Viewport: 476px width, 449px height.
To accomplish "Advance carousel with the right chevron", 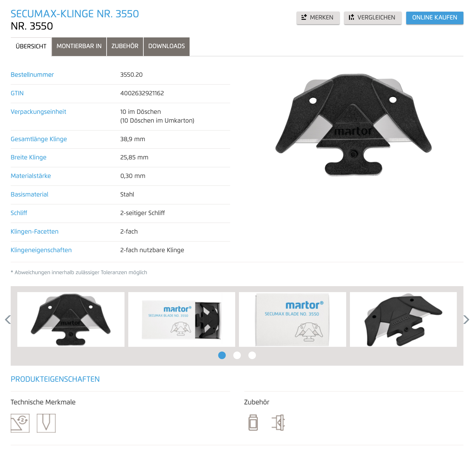I will (x=466, y=320).
